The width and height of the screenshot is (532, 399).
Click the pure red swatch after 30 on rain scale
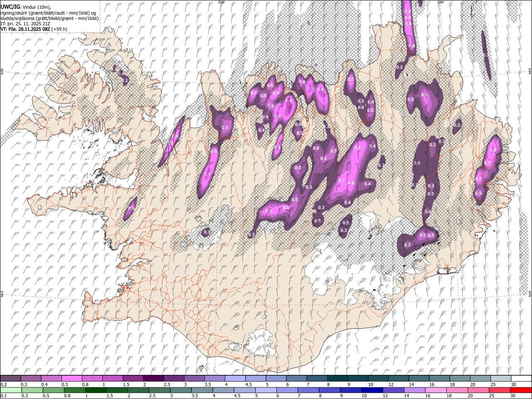(x=521, y=390)
